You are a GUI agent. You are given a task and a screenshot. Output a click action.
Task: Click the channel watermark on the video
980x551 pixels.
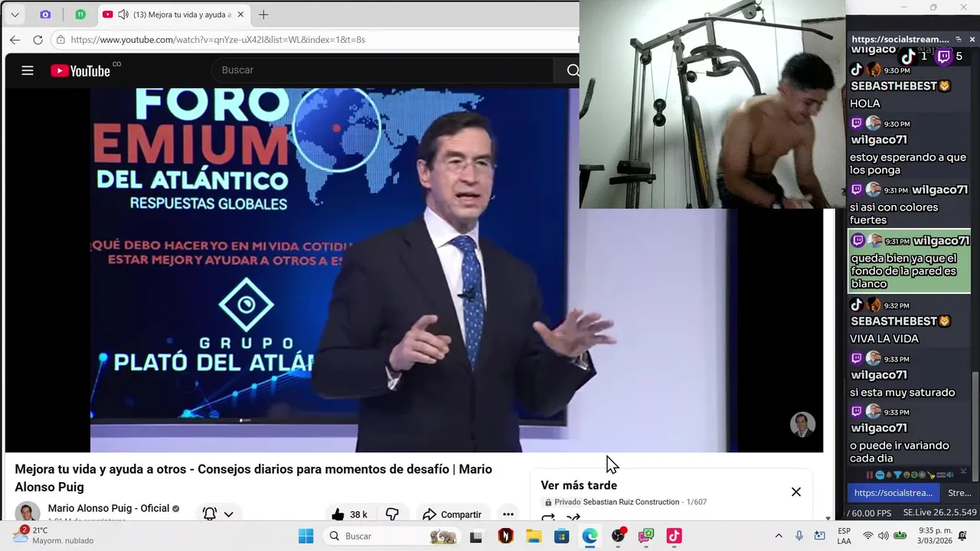pos(802,425)
